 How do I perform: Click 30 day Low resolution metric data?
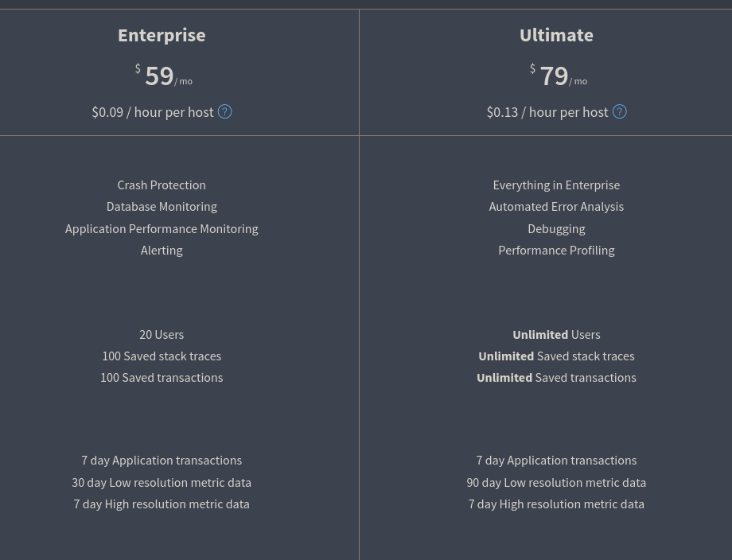tap(162, 483)
